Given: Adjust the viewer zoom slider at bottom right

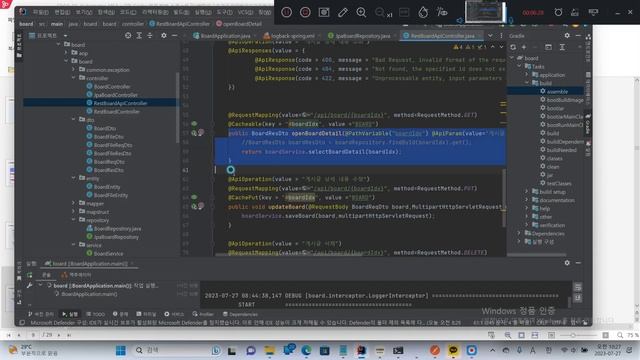Looking at the screenshot, I should (x=573, y=335).
